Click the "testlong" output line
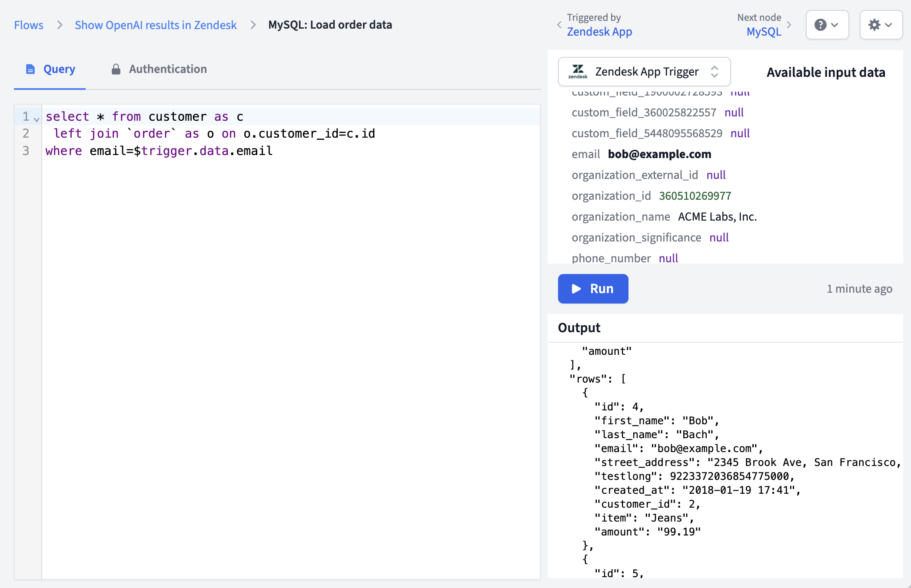Viewport: 911px width, 588px height. click(695, 476)
